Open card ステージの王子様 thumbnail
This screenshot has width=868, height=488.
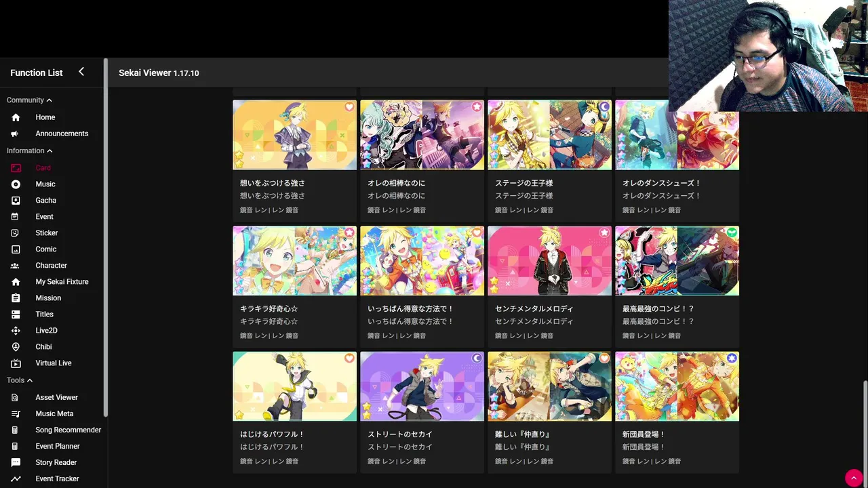click(x=549, y=135)
